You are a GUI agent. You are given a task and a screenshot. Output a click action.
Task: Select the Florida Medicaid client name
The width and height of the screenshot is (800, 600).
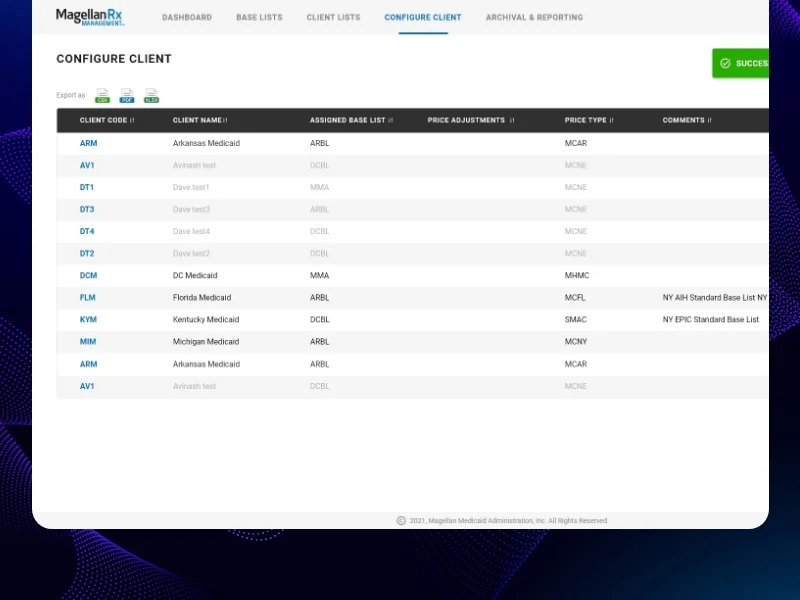(x=202, y=297)
